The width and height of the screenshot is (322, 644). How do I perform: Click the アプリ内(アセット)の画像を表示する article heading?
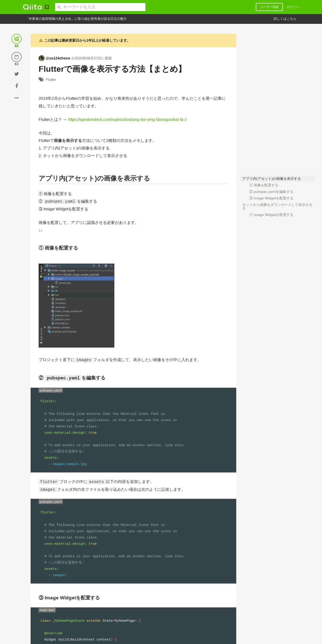(94, 178)
